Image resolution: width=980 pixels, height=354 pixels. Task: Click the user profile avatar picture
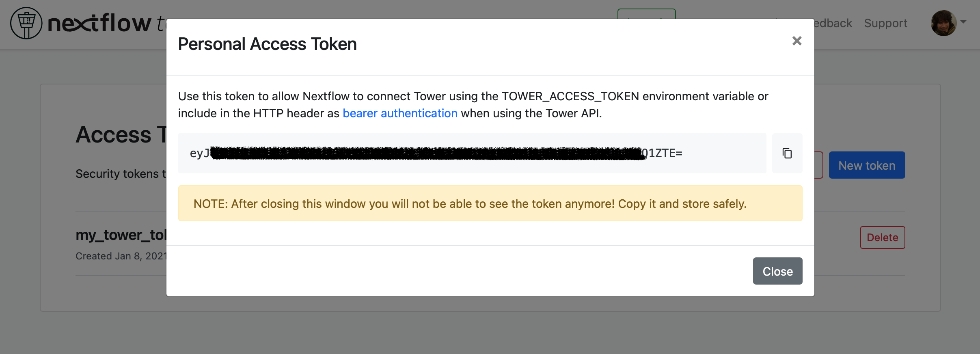[x=943, y=23]
